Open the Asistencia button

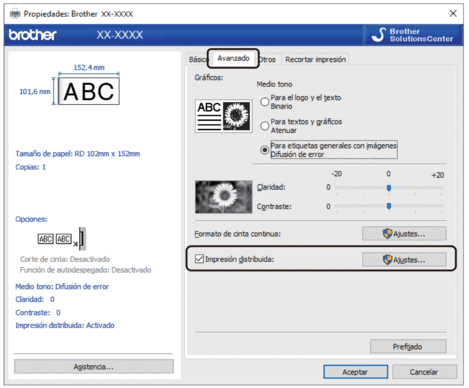pos(94,367)
